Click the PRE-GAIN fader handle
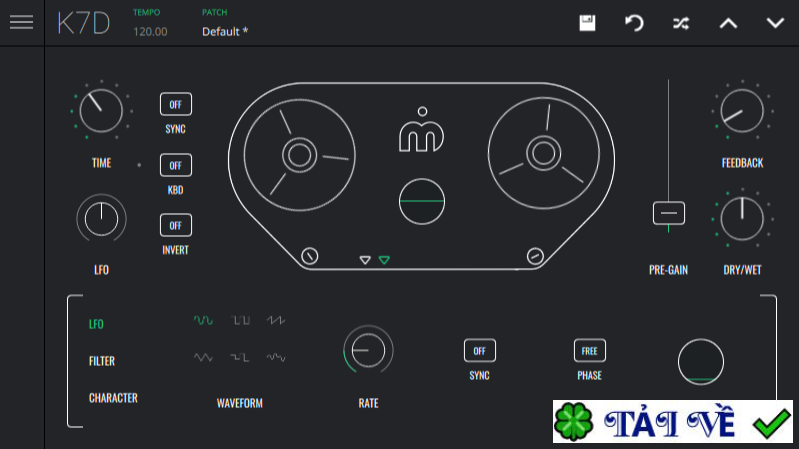Screen dimensions: 799x449 669,213
